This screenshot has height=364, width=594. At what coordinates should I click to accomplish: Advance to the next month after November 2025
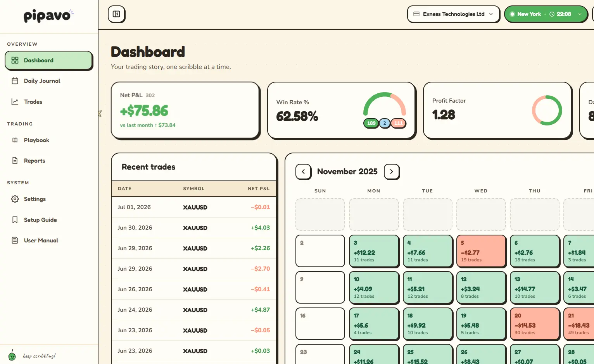tap(392, 172)
